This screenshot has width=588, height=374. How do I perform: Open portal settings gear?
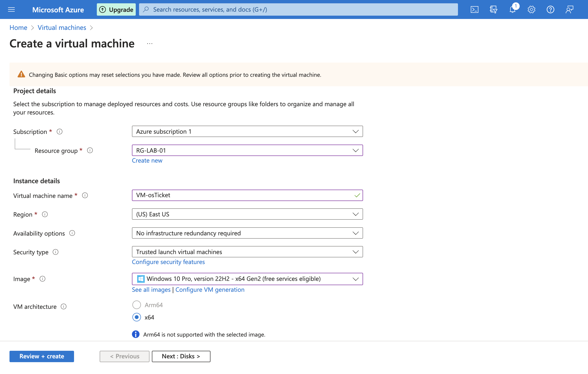(x=531, y=9)
